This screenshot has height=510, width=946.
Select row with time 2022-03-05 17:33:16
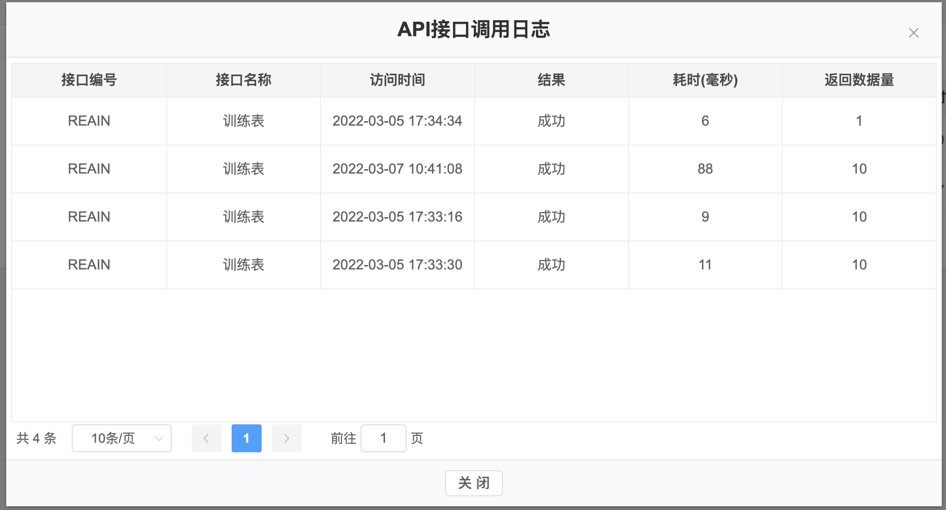tap(474, 217)
